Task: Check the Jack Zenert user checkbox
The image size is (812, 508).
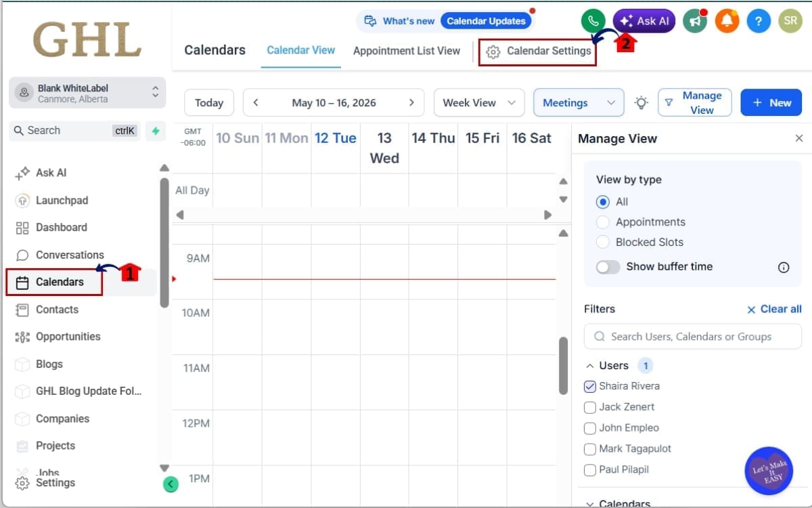Action: point(590,408)
